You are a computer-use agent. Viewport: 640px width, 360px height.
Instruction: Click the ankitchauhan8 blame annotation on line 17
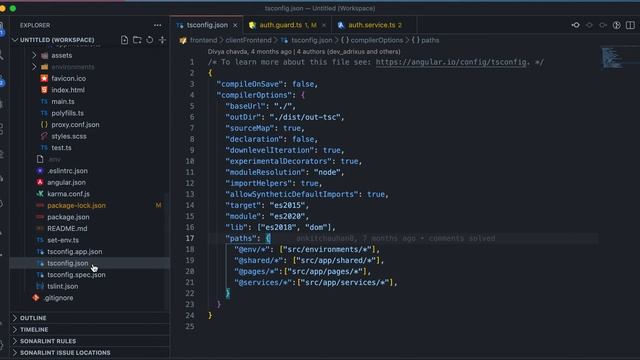[x=396, y=238]
